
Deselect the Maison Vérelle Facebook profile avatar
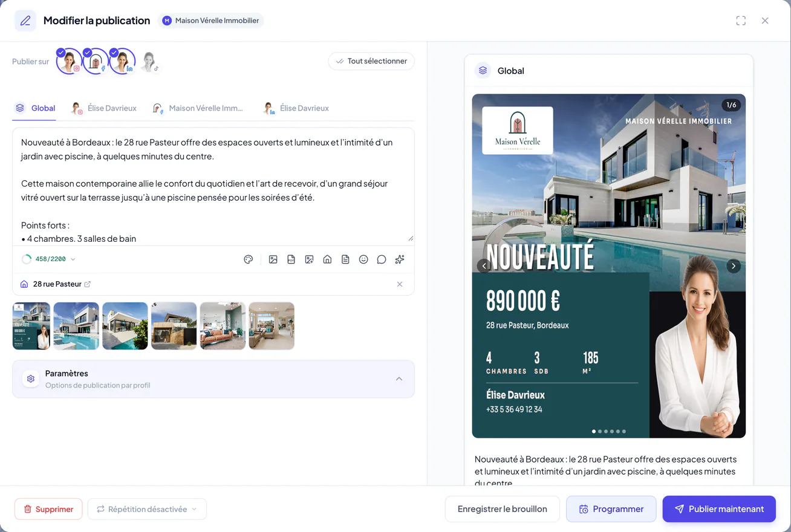pyautogui.click(x=96, y=61)
